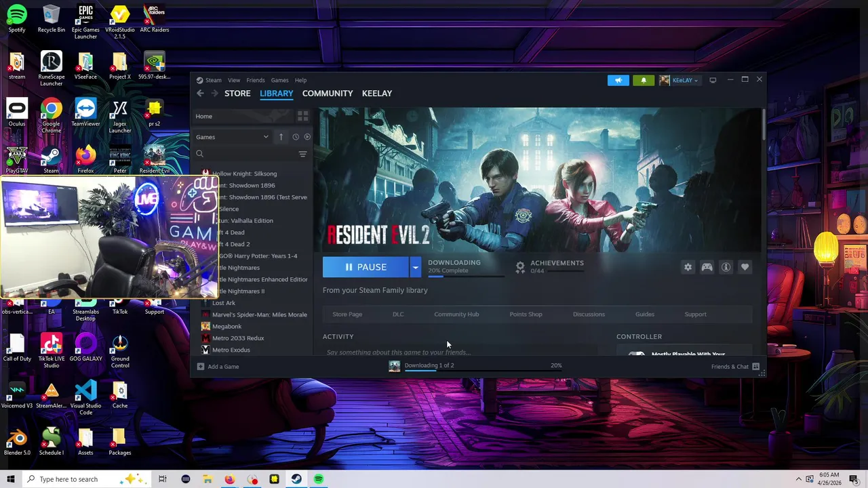This screenshot has width=868, height=488.
Task: Open TeamViewer desktop shortcut
Action: click(85, 113)
